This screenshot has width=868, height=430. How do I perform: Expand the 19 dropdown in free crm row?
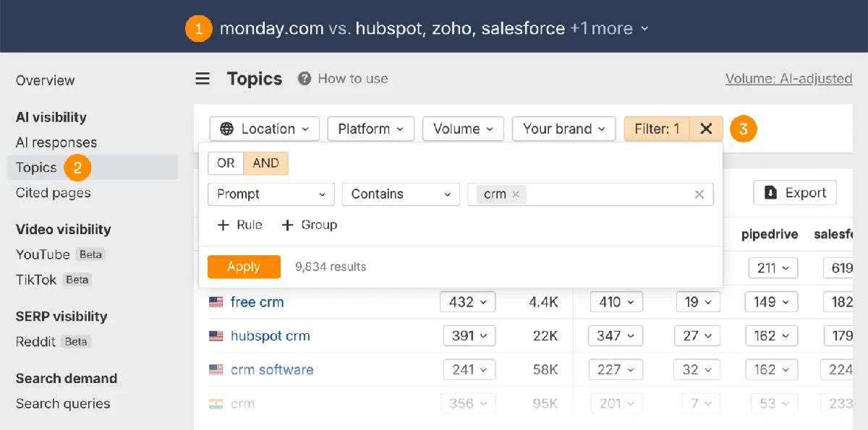pos(698,302)
